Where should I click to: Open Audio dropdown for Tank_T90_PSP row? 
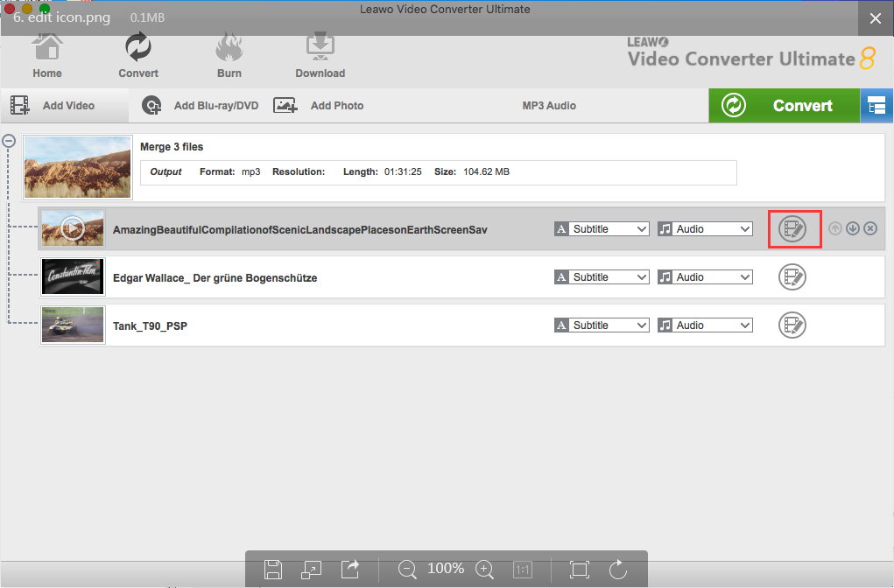click(705, 325)
